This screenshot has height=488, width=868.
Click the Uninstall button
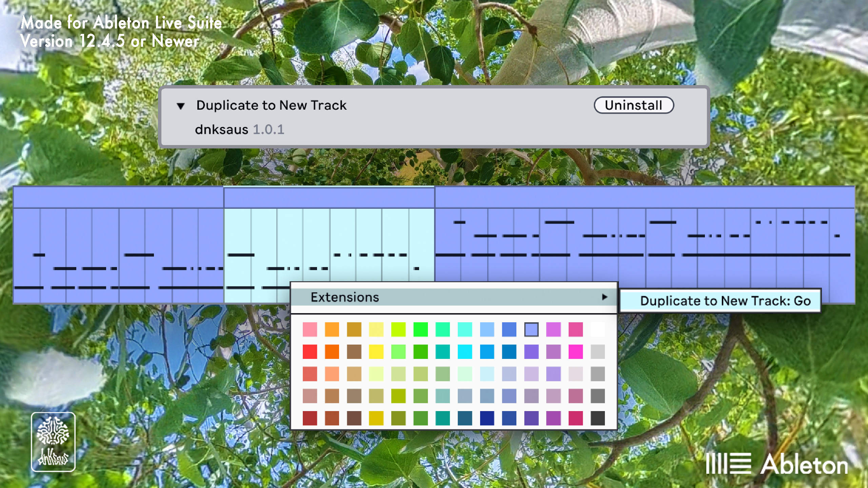point(634,105)
